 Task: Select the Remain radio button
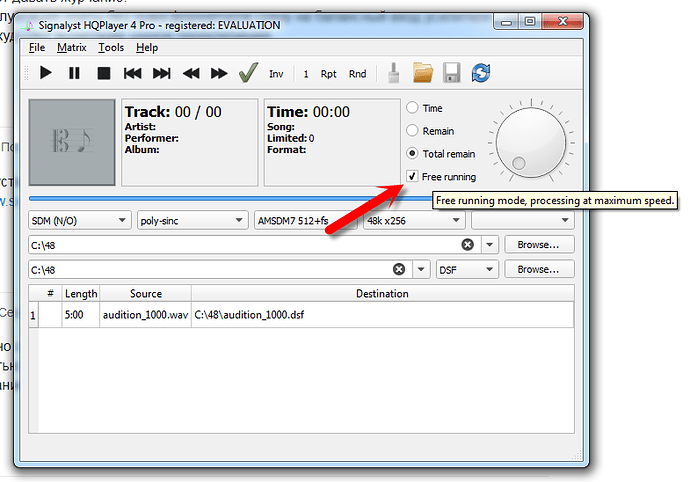pyautogui.click(x=412, y=131)
